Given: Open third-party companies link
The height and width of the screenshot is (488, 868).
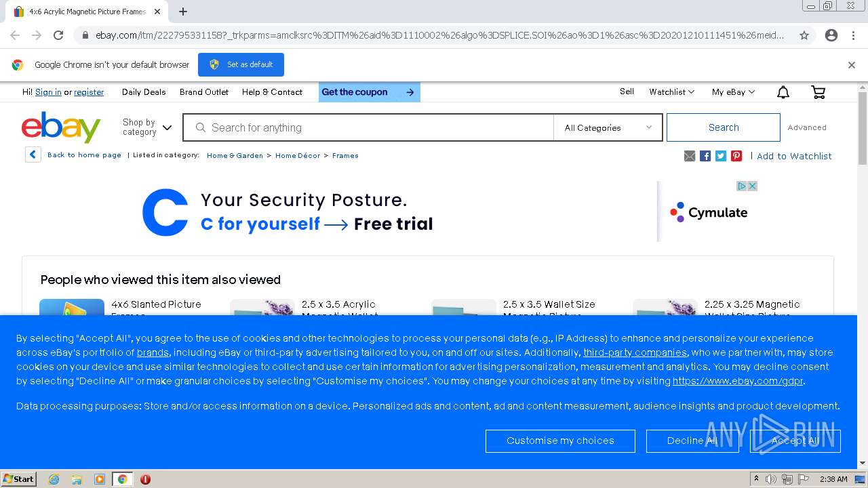Looking at the screenshot, I should click(x=635, y=352).
